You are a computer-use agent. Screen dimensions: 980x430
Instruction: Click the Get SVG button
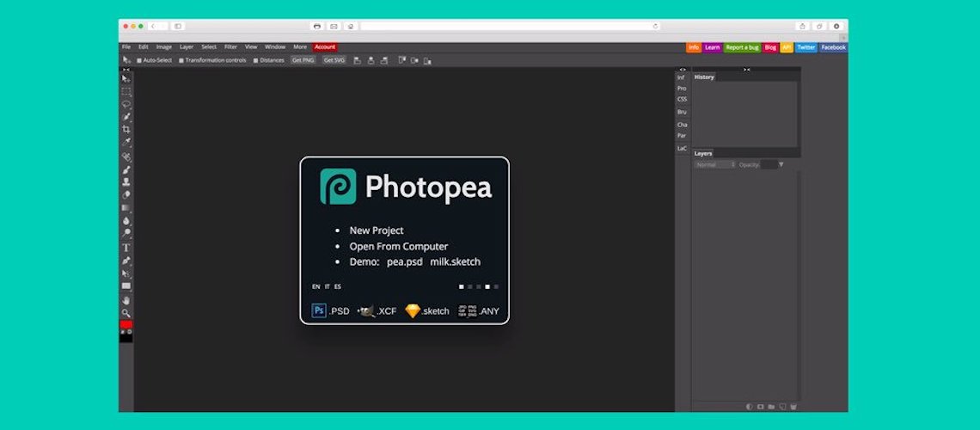pos(334,60)
